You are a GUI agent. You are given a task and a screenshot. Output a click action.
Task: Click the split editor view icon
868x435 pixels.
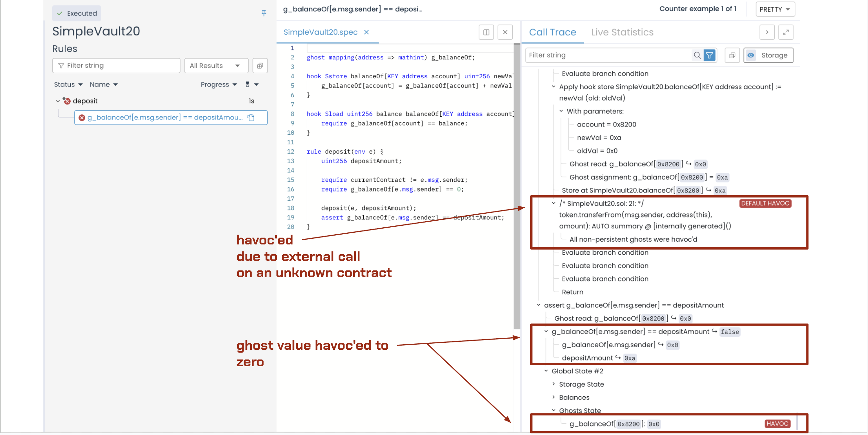[486, 32]
